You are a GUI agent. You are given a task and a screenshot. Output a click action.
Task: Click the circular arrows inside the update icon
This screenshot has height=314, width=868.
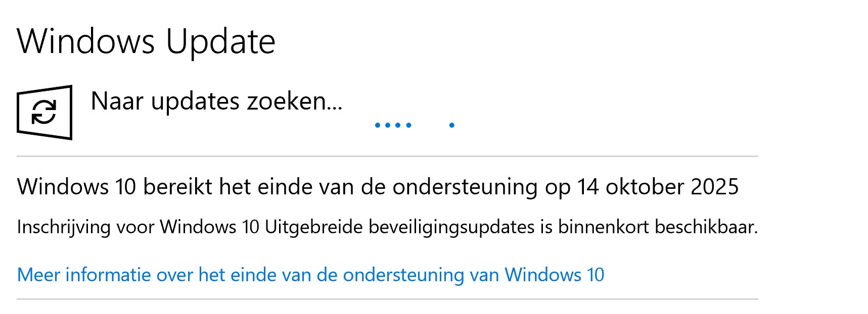tap(44, 112)
